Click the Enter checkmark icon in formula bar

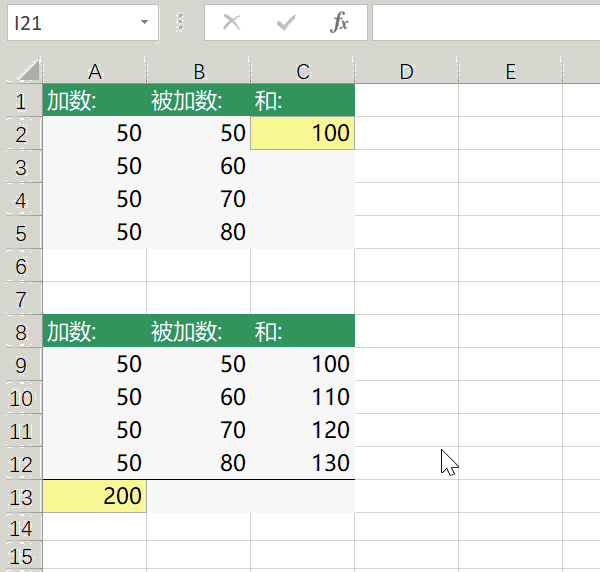point(286,22)
